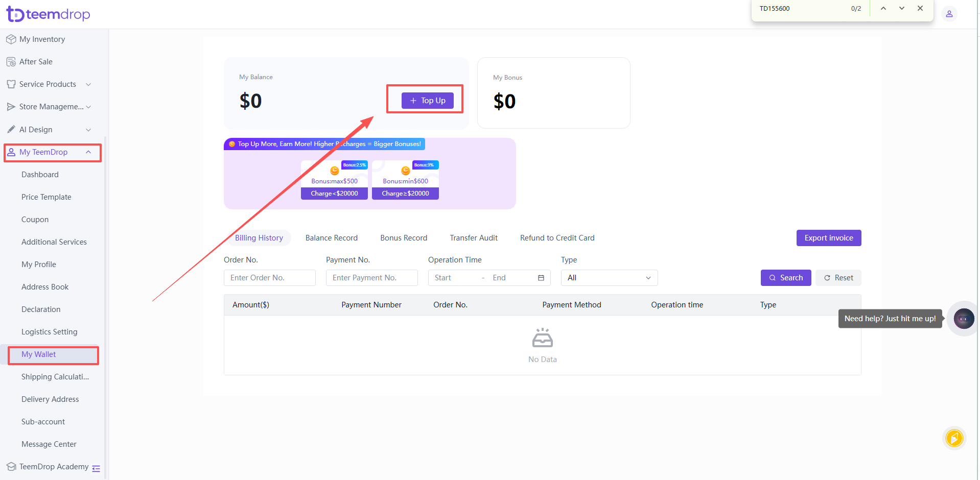Click the End date field

pos(511,278)
